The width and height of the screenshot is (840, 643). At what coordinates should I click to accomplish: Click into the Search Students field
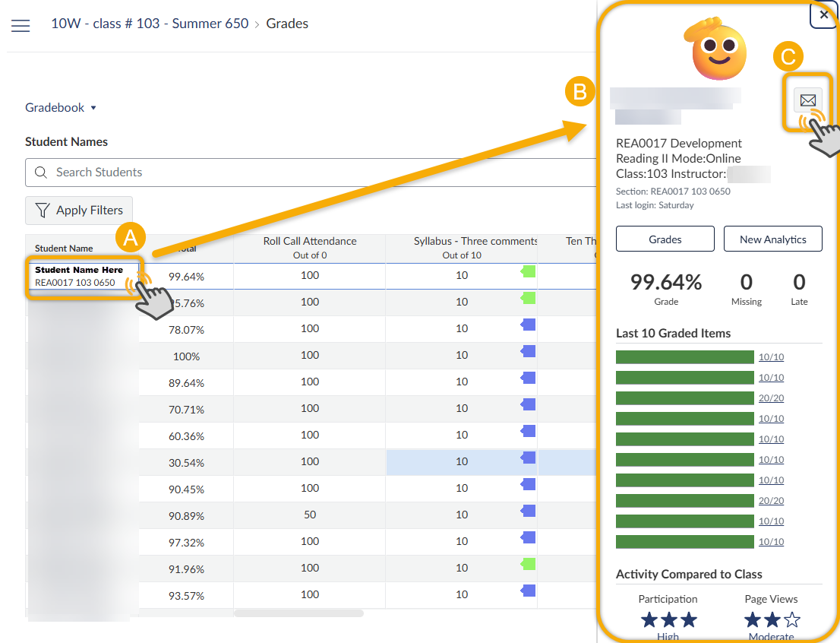pos(311,172)
